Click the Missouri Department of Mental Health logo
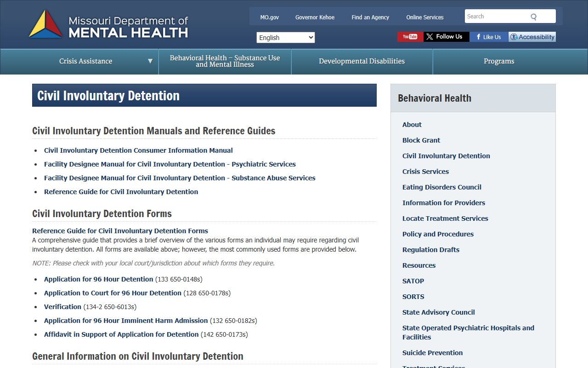This screenshot has width=588, height=368. pos(108,24)
